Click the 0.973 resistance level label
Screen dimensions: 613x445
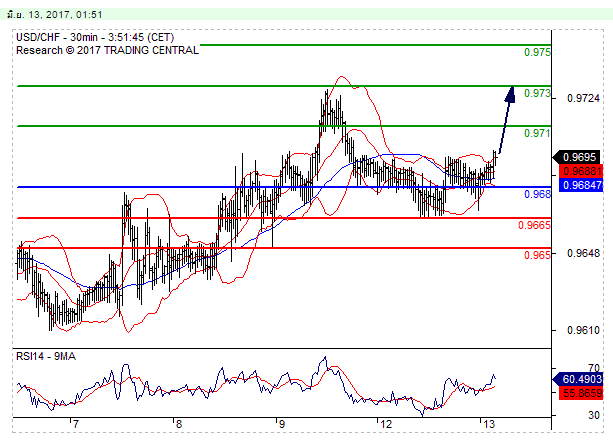pos(537,93)
